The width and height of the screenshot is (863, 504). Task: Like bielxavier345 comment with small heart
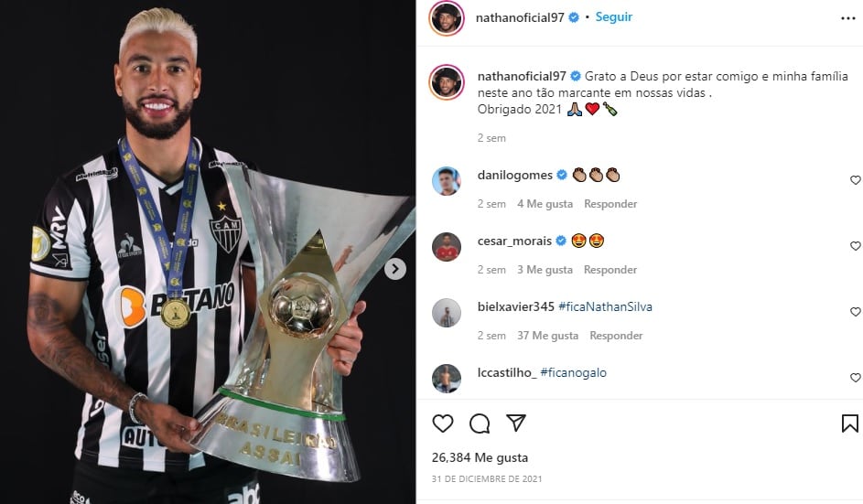point(856,311)
